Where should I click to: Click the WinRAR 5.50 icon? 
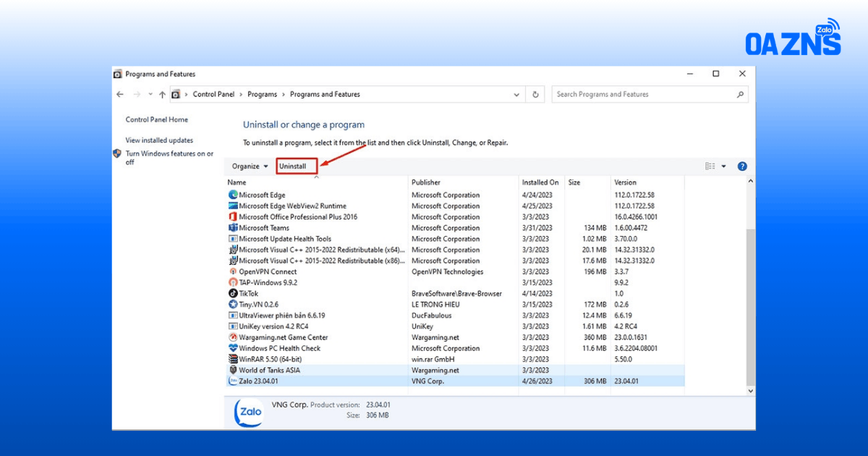pyautogui.click(x=233, y=359)
